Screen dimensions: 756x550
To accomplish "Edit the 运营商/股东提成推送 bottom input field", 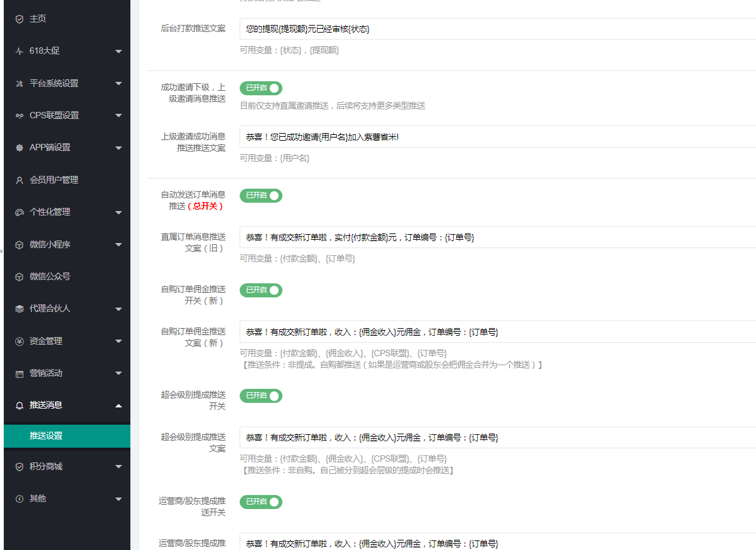I will click(x=498, y=542).
